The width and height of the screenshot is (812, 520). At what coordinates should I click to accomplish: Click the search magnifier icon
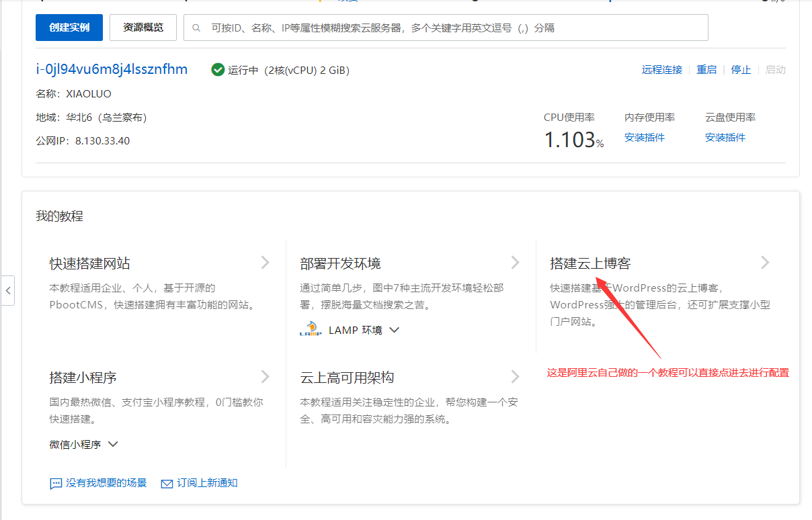(x=197, y=28)
